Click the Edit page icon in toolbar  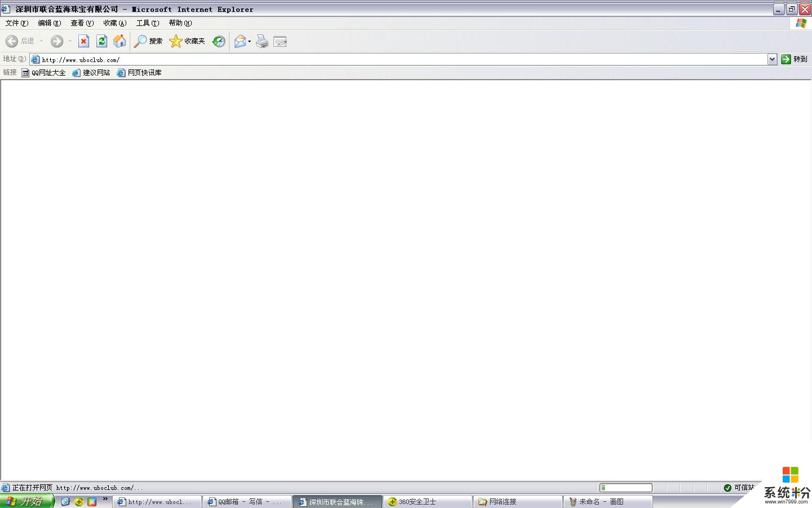click(x=280, y=41)
